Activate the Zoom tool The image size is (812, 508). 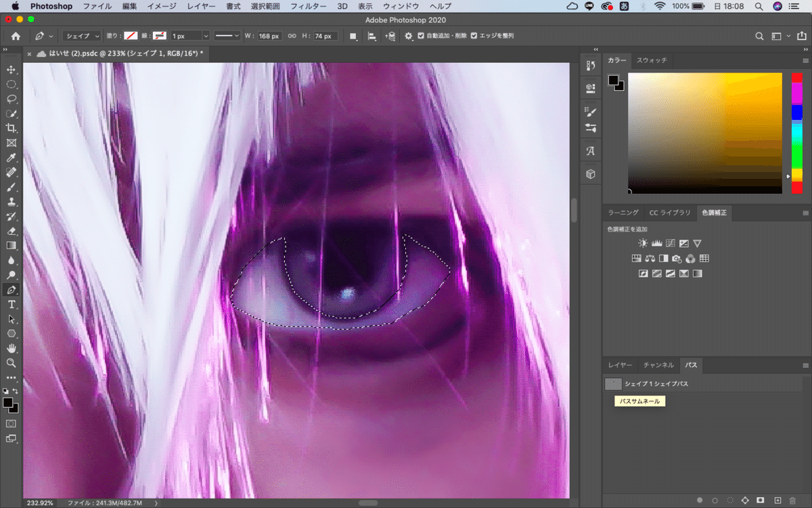pos(12,363)
